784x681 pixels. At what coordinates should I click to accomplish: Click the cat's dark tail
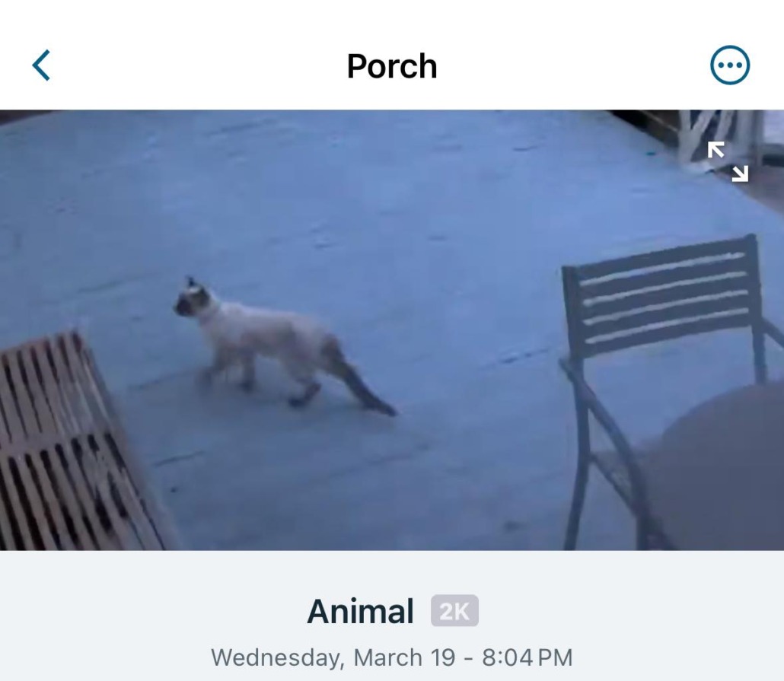coord(362,383)
